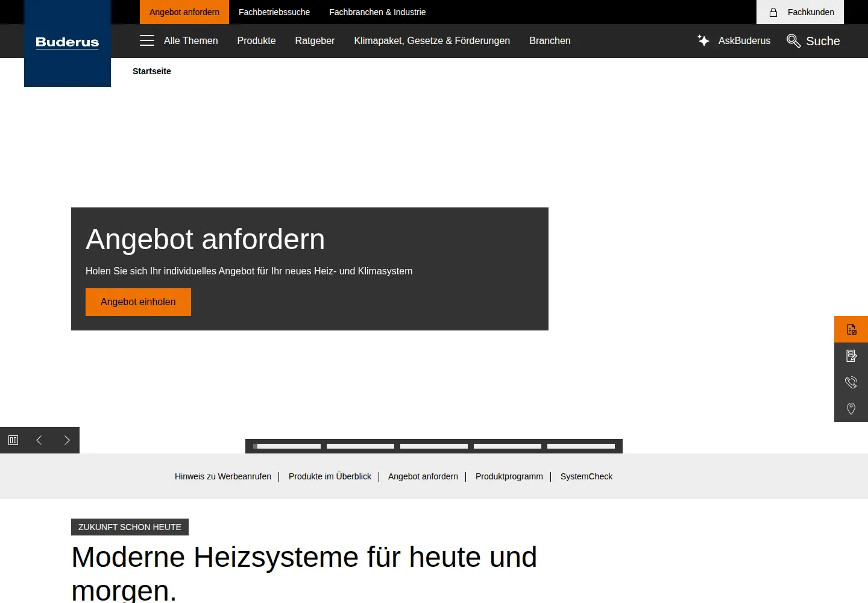
Task: Click the 'Holen Sie sich Ihr individuelles Angebot' text
Action: click(x=249, y=271)
